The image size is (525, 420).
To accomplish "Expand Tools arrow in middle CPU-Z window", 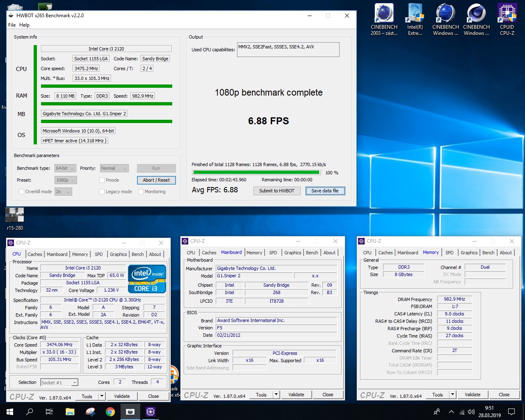I will (x=276, y=395).
